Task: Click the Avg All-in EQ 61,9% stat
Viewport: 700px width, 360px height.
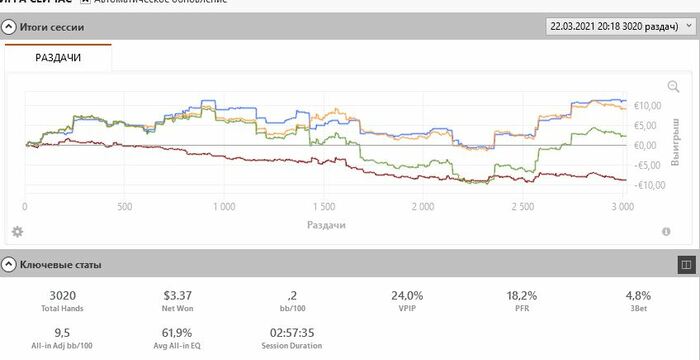Action: coord(177,338)
